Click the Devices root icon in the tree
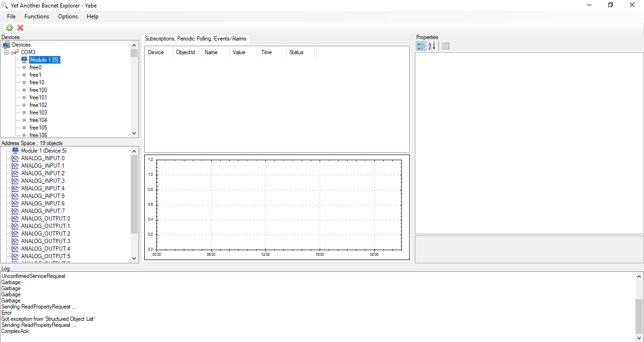Viewport: 644px width, 342px height. click(x=6, y=44)
